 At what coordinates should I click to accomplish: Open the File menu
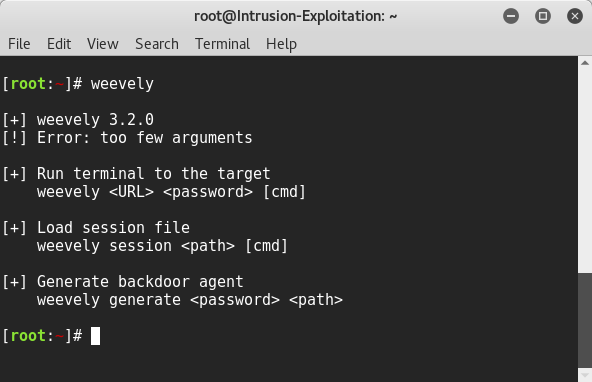click(x=19, y=44)
